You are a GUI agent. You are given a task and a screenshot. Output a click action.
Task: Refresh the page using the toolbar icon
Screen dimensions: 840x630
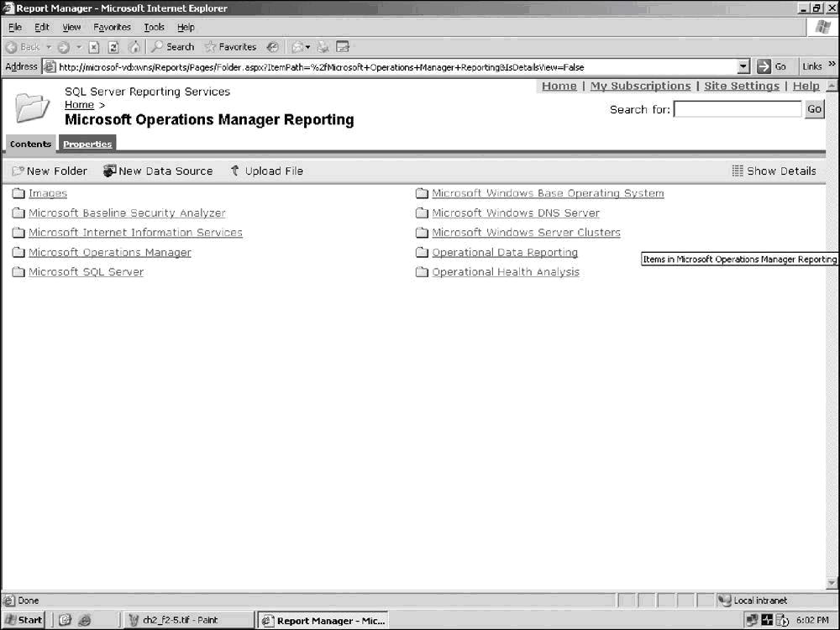point(113,47)
